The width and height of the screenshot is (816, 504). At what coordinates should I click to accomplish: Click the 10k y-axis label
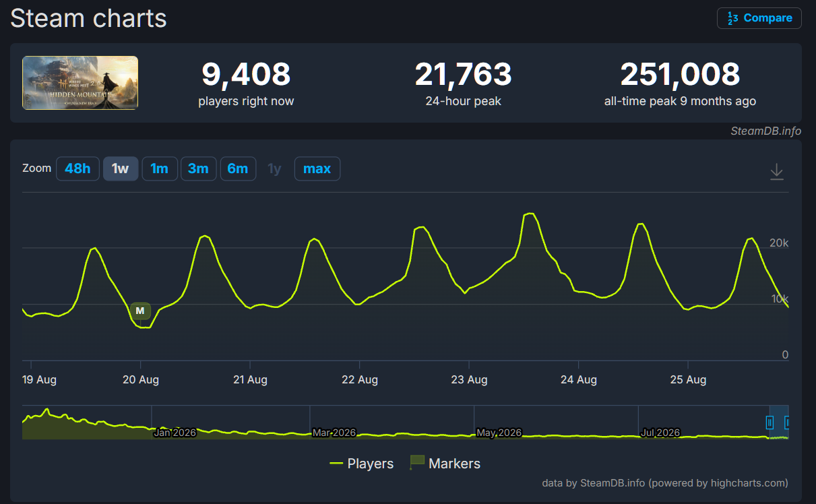click(780, 299)
